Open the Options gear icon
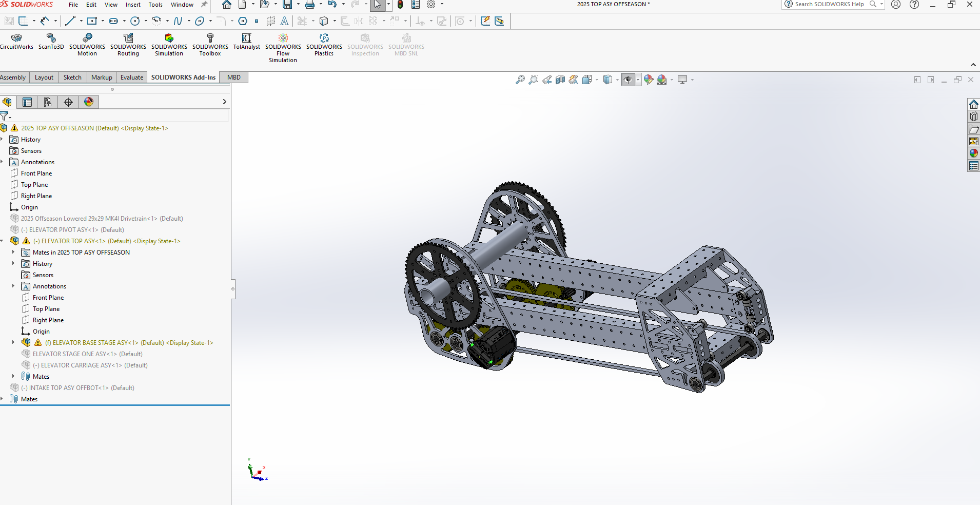This screenshot has height=505, width=980. (x=431, y=5)
